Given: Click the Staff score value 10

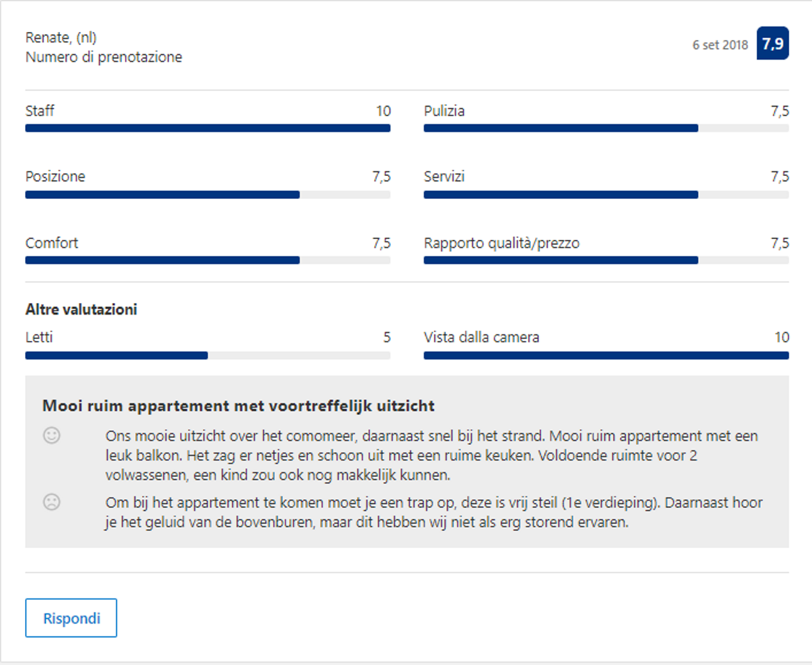Looking at the screenshot, I should (383, 111).
